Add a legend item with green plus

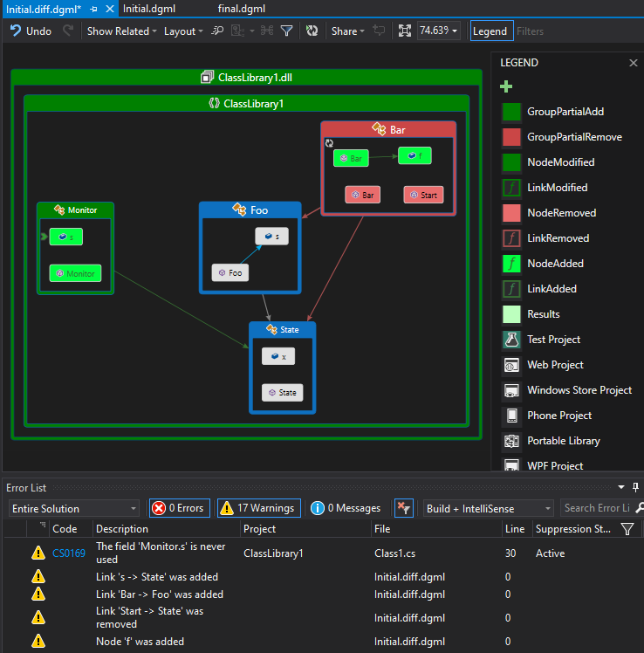[506, 86]
